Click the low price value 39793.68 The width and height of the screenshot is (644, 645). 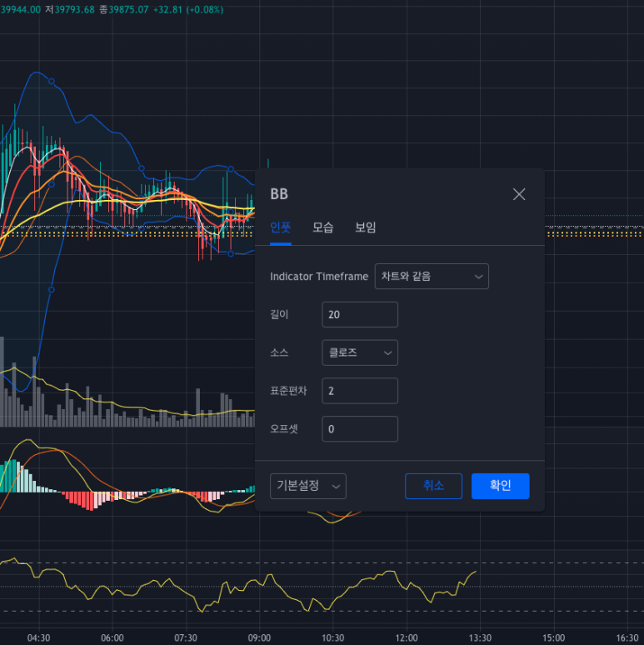tap(75, 9)
